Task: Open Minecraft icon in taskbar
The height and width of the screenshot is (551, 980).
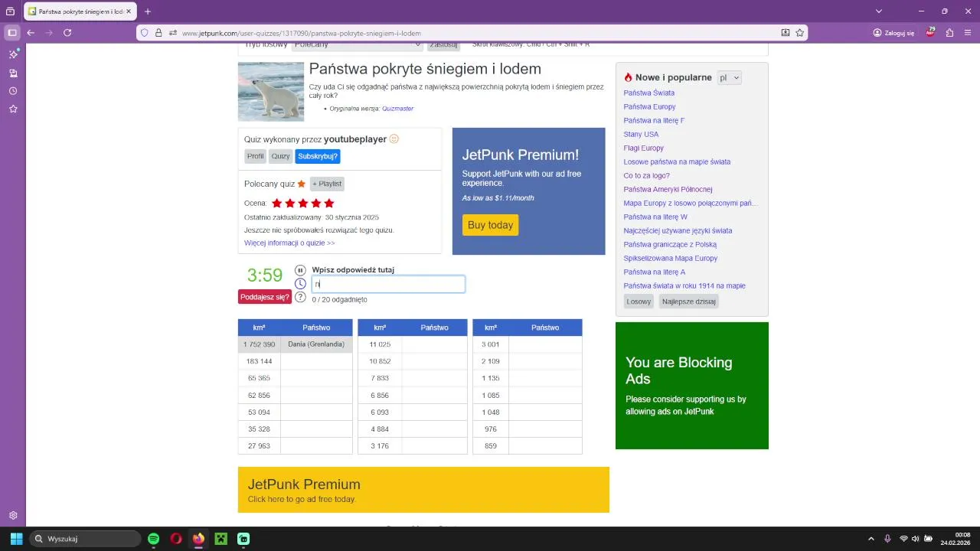Action: tap(220, 539)
